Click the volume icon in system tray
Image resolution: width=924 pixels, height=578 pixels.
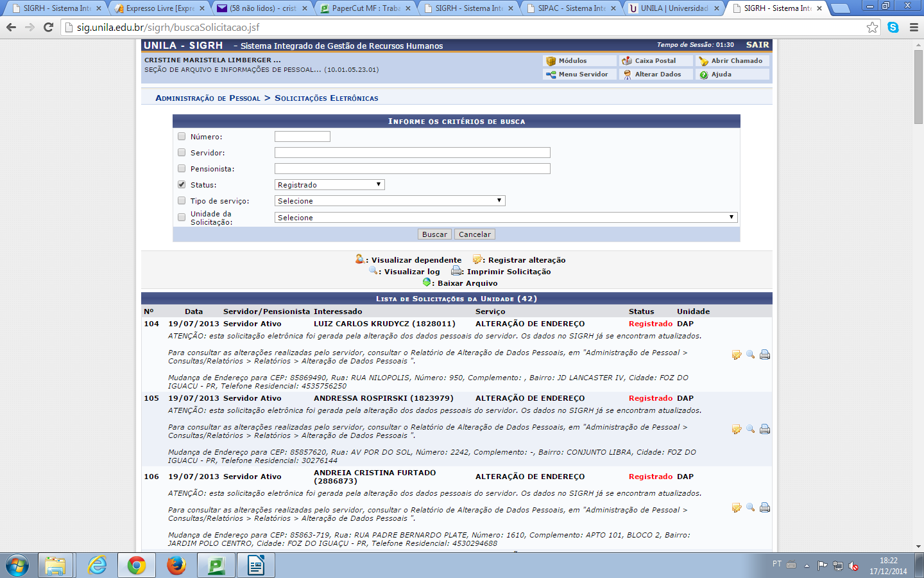click(x=853, y=566)
